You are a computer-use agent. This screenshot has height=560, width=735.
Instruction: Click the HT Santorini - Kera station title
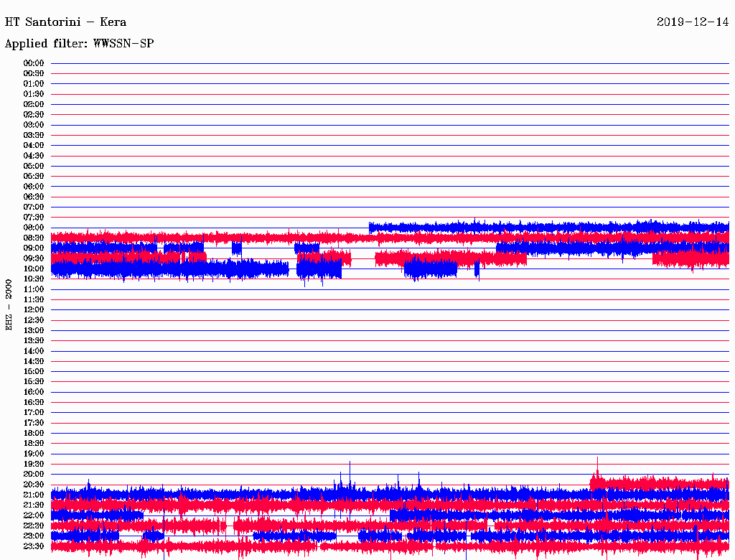[x=65, y=22]
